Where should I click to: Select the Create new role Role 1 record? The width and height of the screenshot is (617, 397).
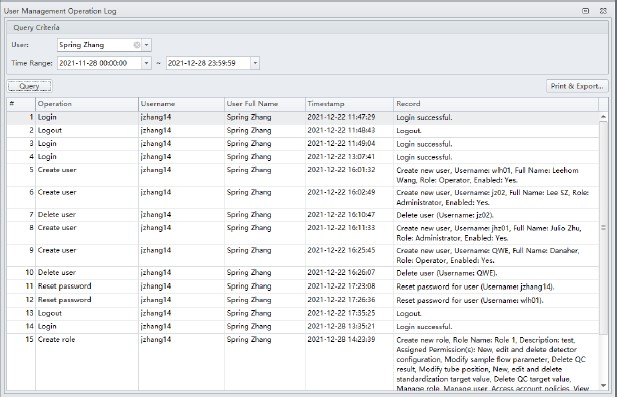492,364
